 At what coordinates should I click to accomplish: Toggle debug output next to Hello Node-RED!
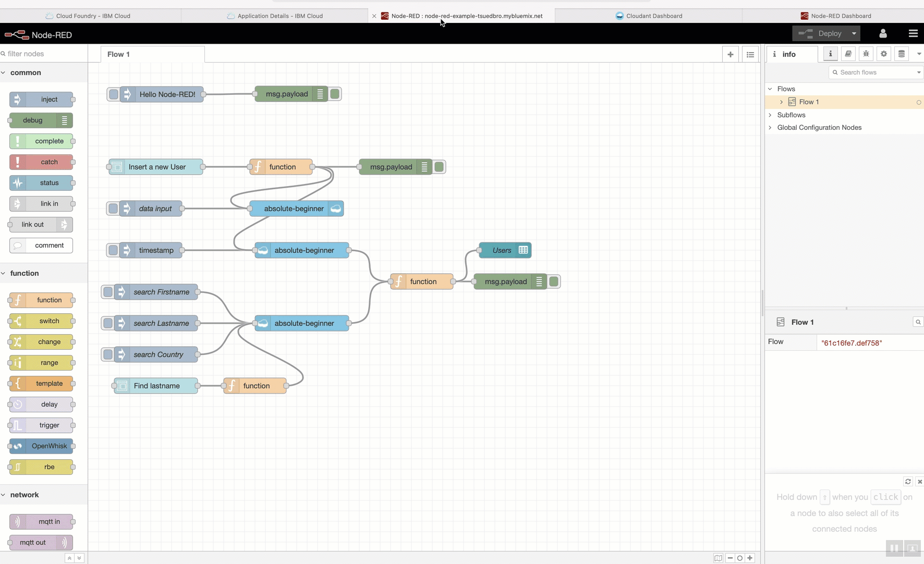[335, 94]
